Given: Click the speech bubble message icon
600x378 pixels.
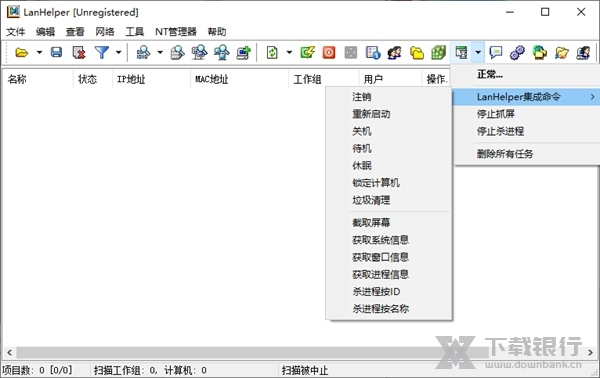Looking at the screenshot, I should (496, 52).
